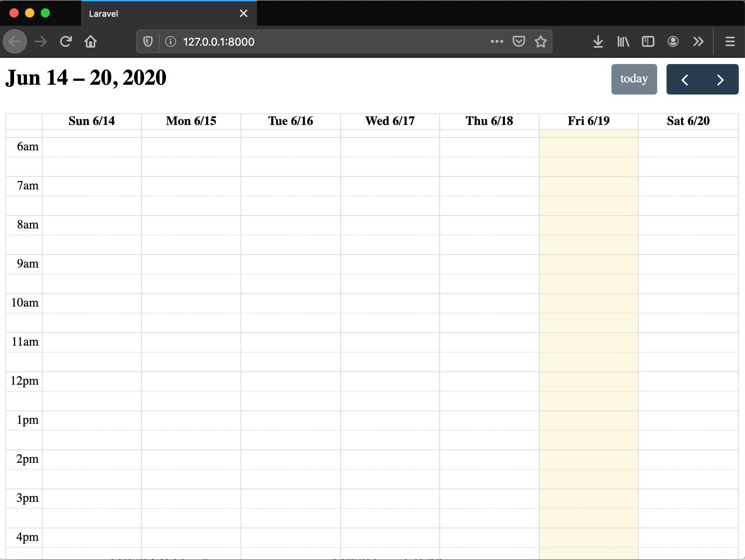Navigate back using the back arrow
Image resolution: width=745 pixels, height=560 pixels.
point(14,41)
